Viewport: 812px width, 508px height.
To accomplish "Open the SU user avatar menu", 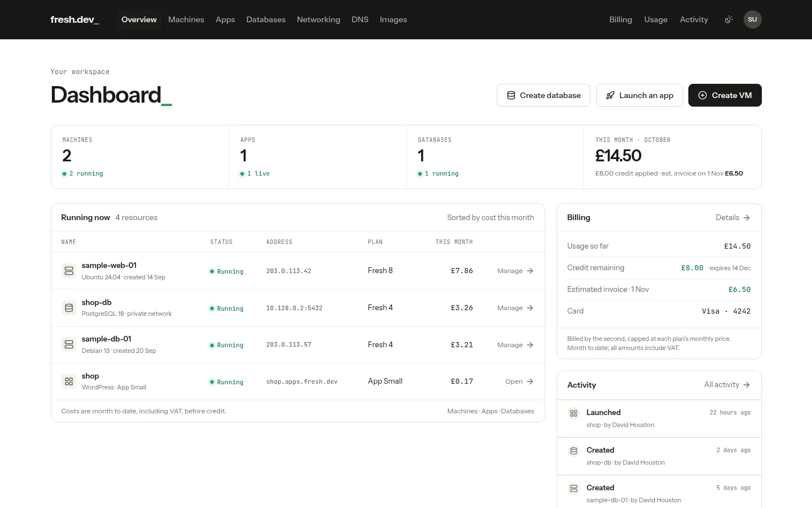I will (752, 19).
